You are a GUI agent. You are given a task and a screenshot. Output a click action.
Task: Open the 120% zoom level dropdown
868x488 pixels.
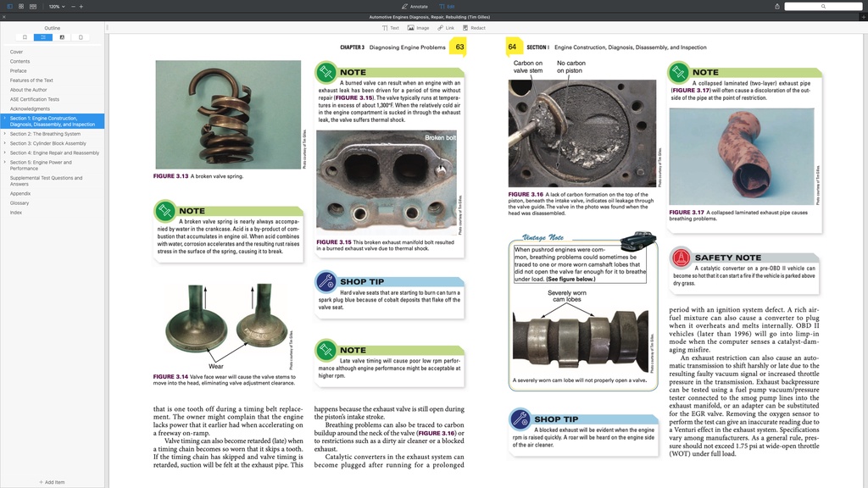[x=56, y=7]
